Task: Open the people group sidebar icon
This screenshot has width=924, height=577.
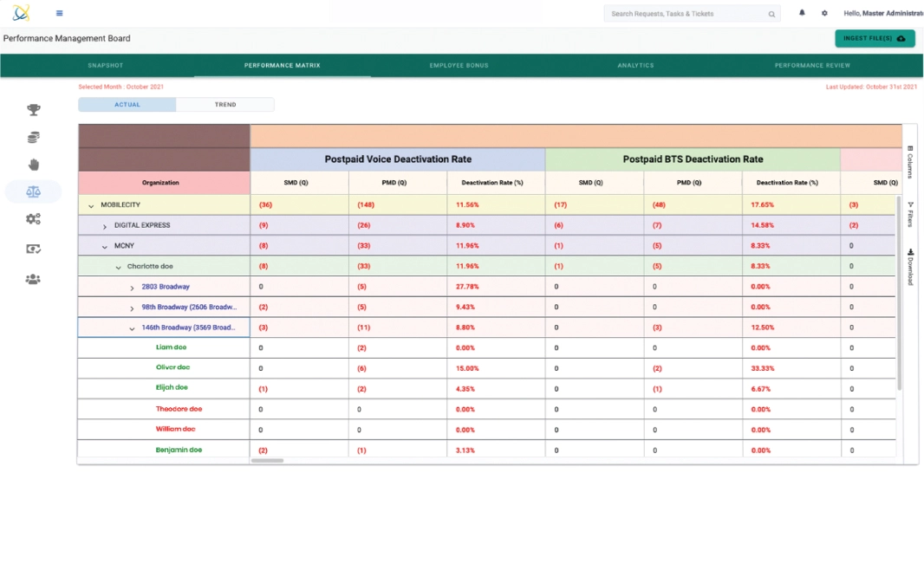Action: (x=34, y=279)
